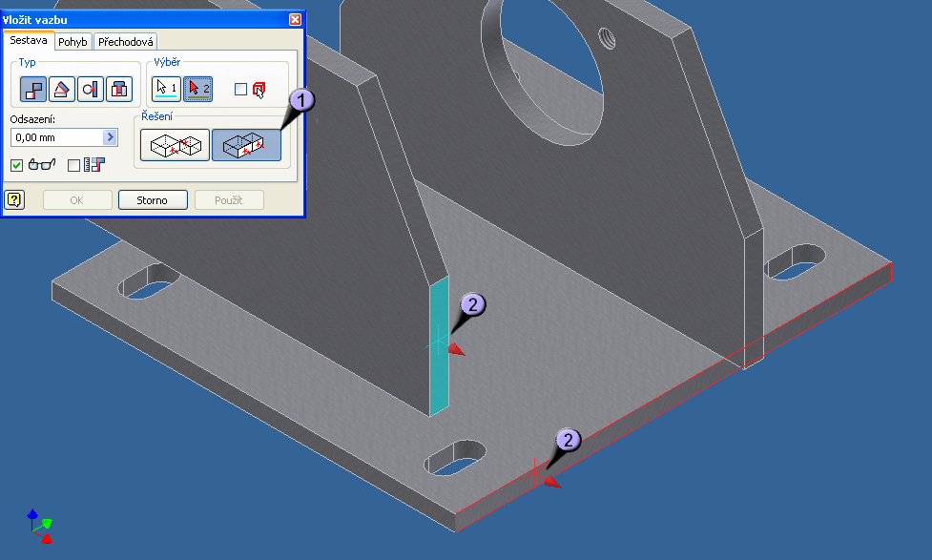The width and height of the screenshot is (932, 560).
Task: Choose the Tangent constraint type icon
Action: point(91,90)
